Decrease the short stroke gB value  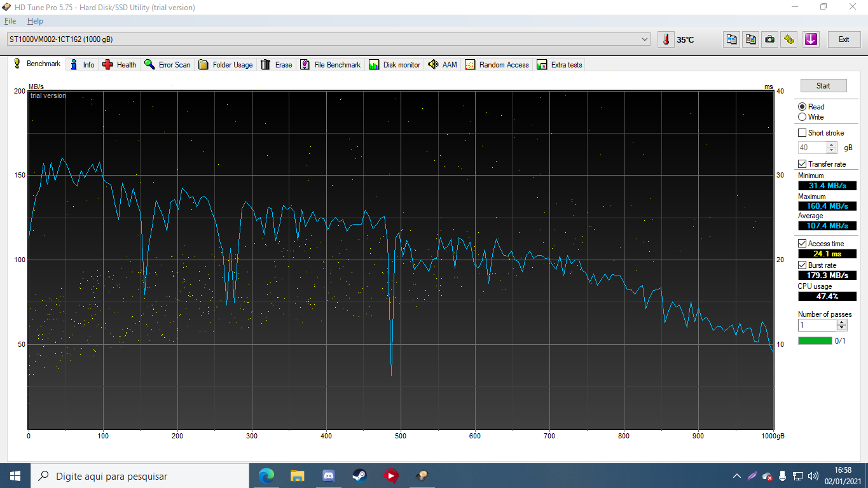(x=832, y=150)
